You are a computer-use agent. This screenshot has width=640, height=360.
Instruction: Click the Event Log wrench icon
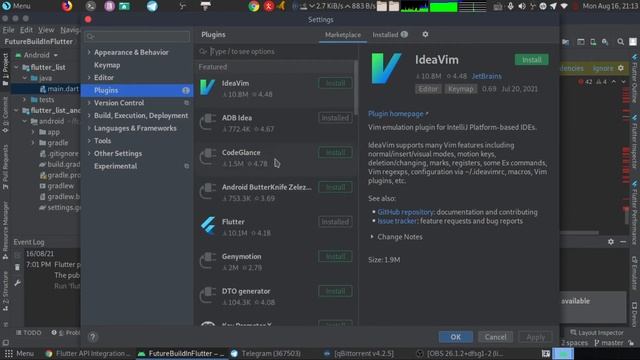tap(17, 282)
